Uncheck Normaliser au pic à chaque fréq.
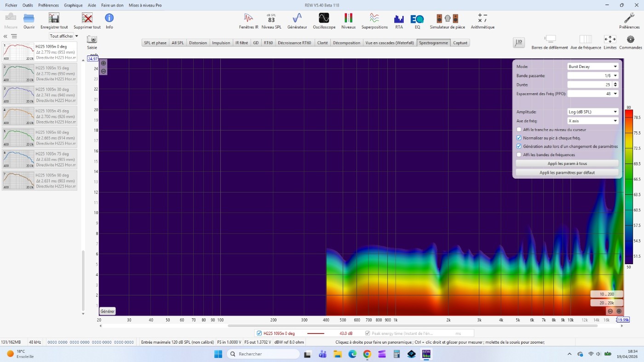This screenshot has width=644, height=362. [x=519, y=138]
